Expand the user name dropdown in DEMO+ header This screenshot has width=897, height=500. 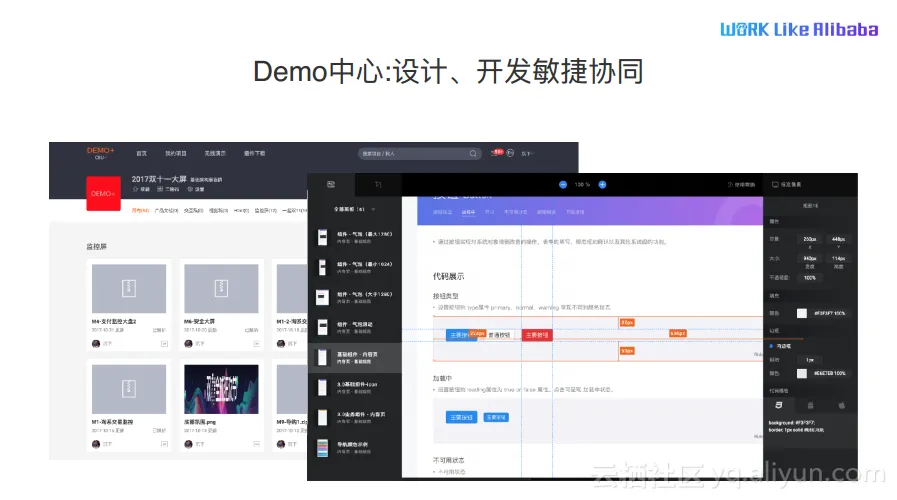pos(527,153)
